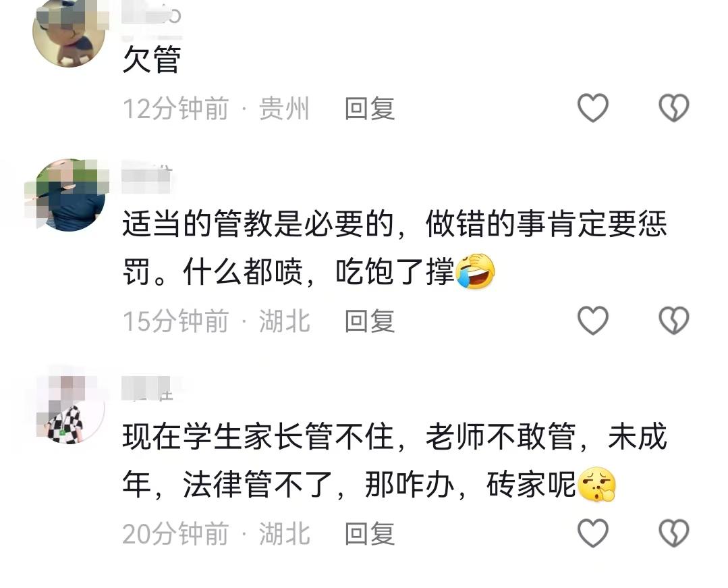Tap the thinking emoji after '砖家呢'
The width and height of the screenshot is (728, 588).
pos(596,484)
